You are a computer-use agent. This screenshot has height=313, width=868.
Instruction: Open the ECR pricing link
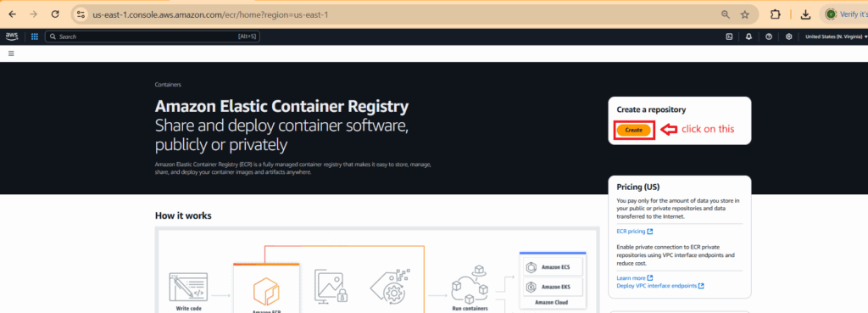coord(634,231)
